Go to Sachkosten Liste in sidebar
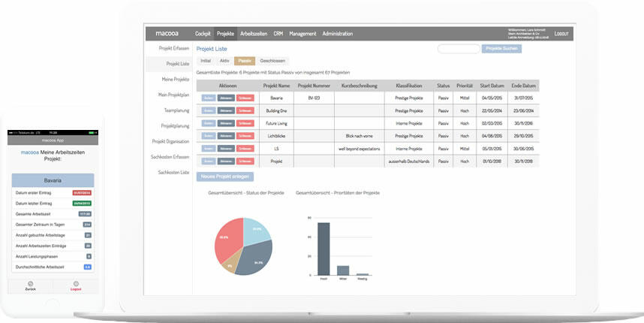The width and height of the screenshot is (644, 323). [172, 172]
